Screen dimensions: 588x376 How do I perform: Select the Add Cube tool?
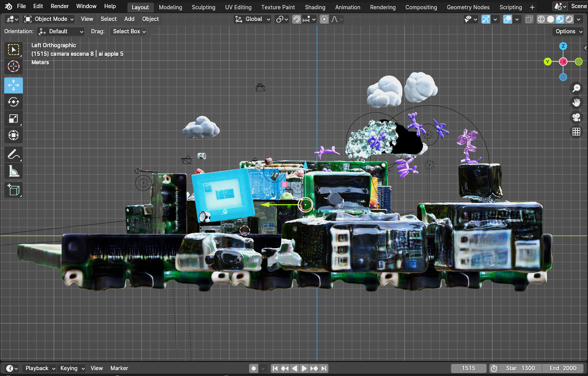14,190
